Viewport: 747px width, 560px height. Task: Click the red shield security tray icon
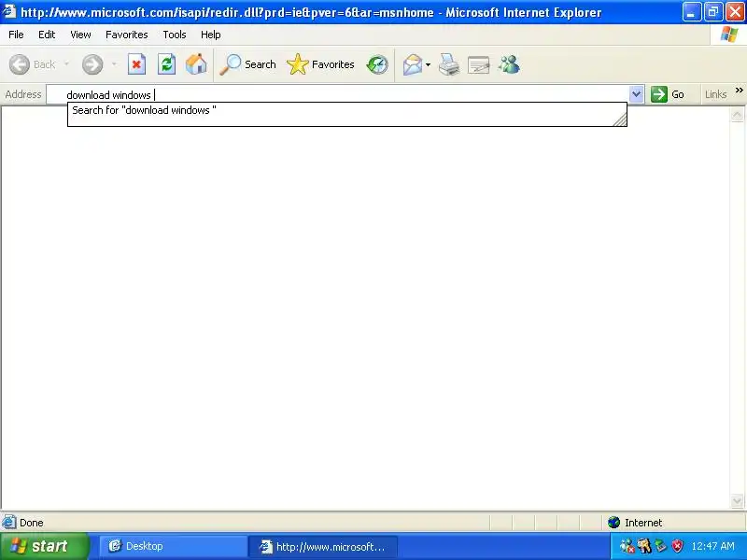pyautogui.click(x=677, y=546)
